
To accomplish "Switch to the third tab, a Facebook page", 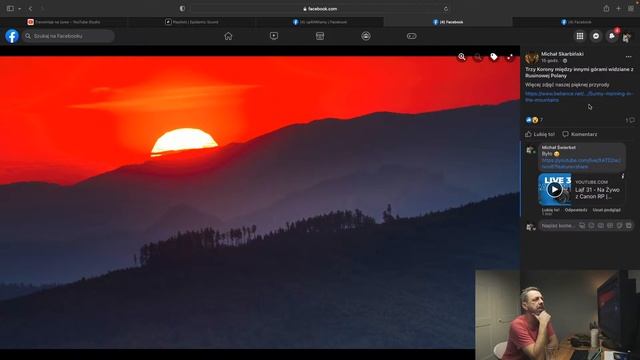I will (x=320, y=22).
